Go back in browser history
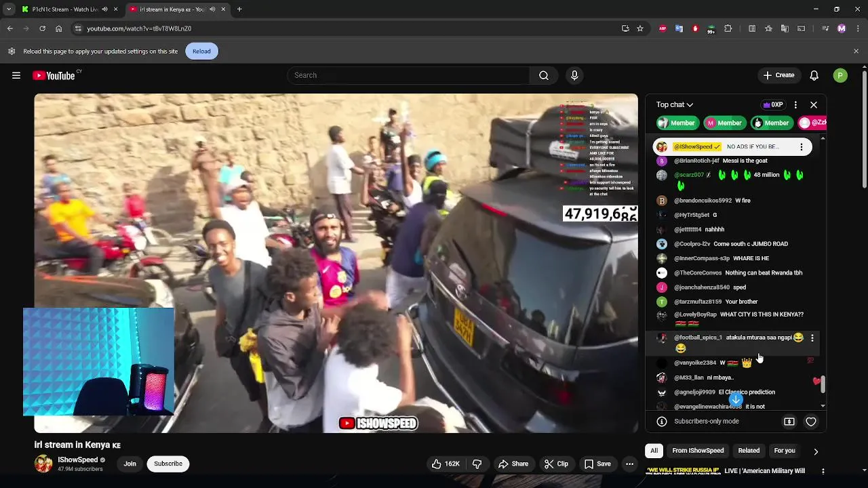Viewport: 868px width, 488px height. [10, 28]
